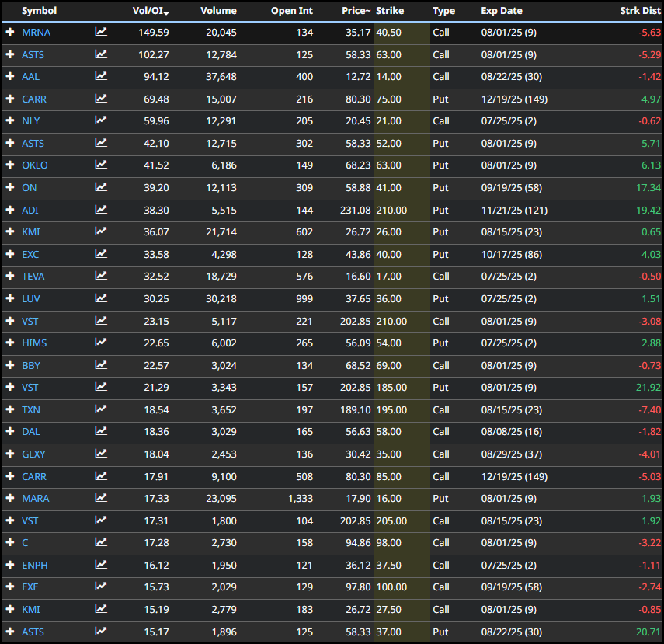Select the 1,333 open interest cell for MARA
664x644 pixels.
pyautogui.click(x=301, y=498)
